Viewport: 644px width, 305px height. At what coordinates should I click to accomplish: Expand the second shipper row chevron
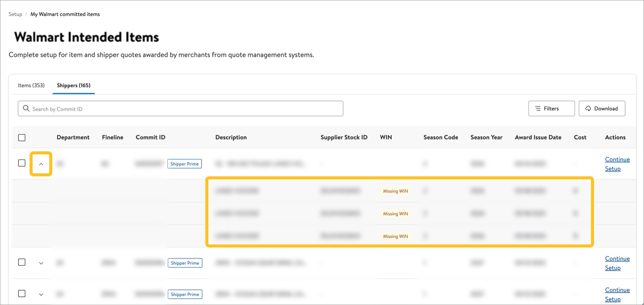point(41,263)
